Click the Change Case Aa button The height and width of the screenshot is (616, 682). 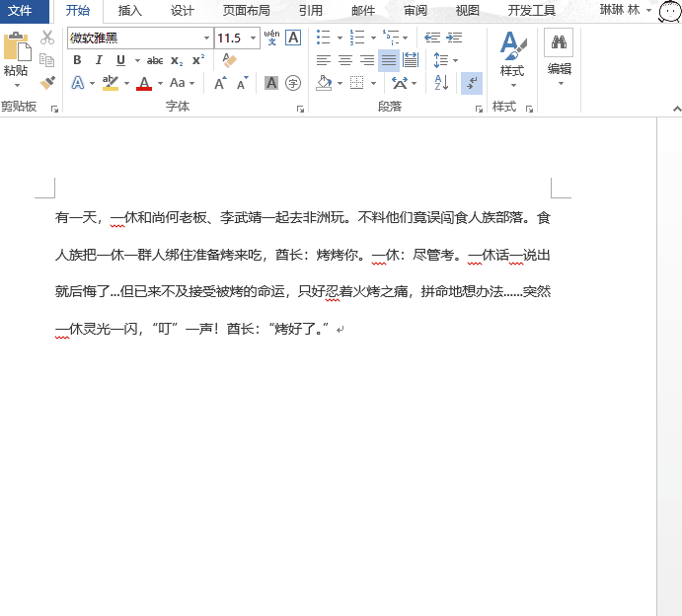click(178, 83)
